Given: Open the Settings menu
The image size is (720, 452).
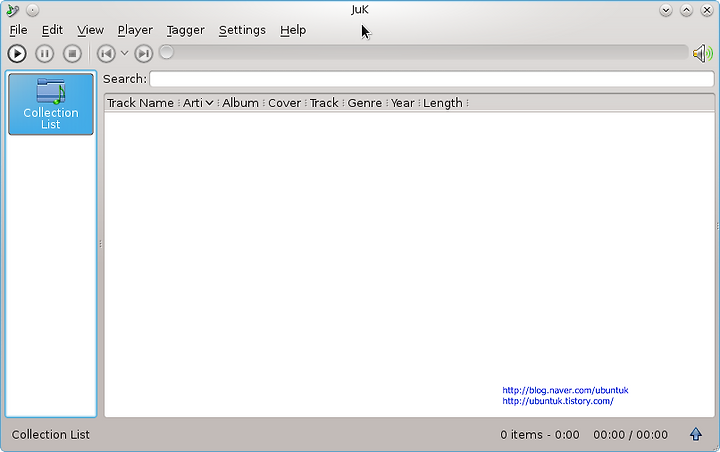Looking at the screenshot, I should [x=242, y=30].
